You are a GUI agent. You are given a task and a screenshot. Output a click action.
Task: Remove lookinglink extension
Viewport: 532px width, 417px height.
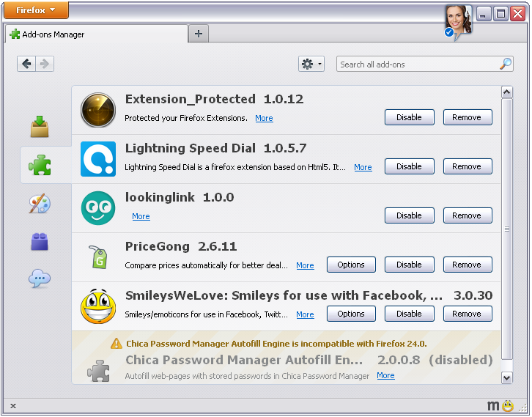point(468,215)
